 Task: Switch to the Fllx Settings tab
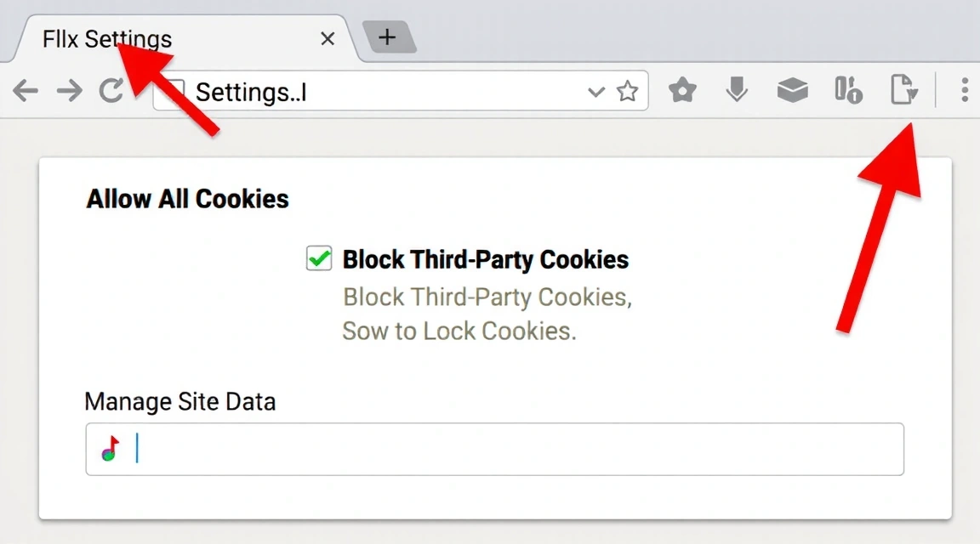[106, 38]
